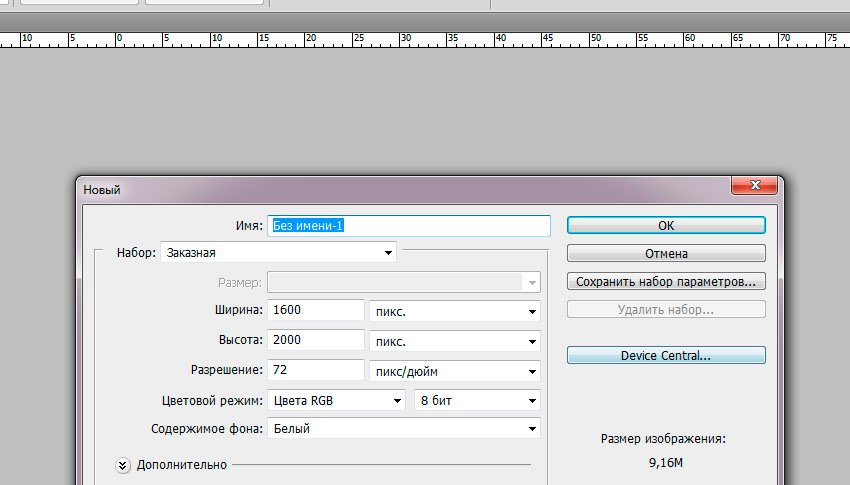Open the Разрешение пикс/дюйм units dropdown

(x=454, y=371)
